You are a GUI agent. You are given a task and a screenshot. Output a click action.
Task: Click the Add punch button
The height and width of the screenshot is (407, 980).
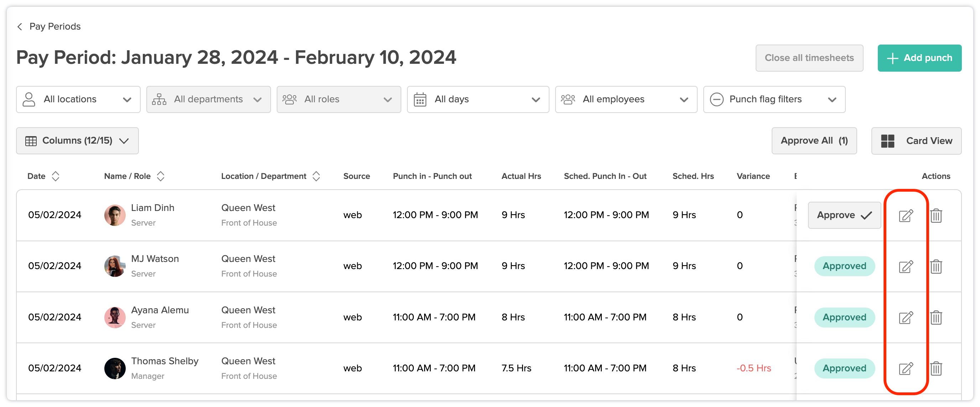click(x=919, y=58)
